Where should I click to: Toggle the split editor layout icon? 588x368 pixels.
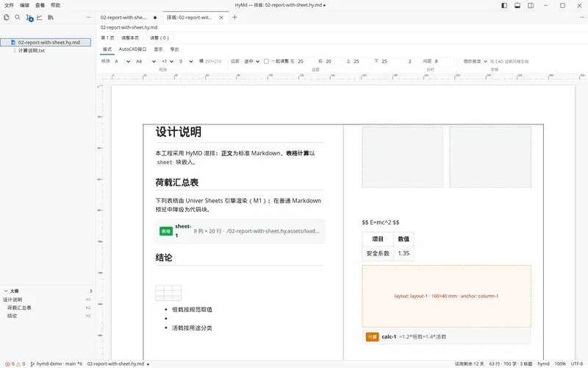pos(530,5)
